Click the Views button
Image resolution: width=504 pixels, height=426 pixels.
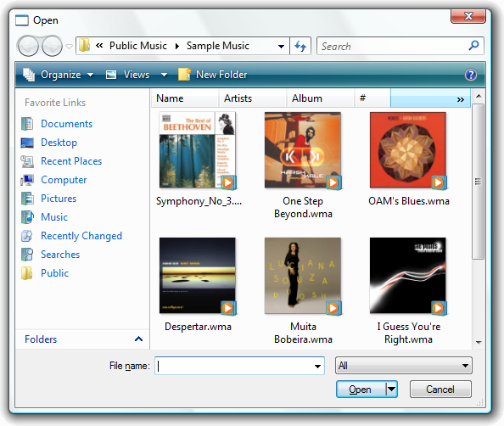pos(128,75)
